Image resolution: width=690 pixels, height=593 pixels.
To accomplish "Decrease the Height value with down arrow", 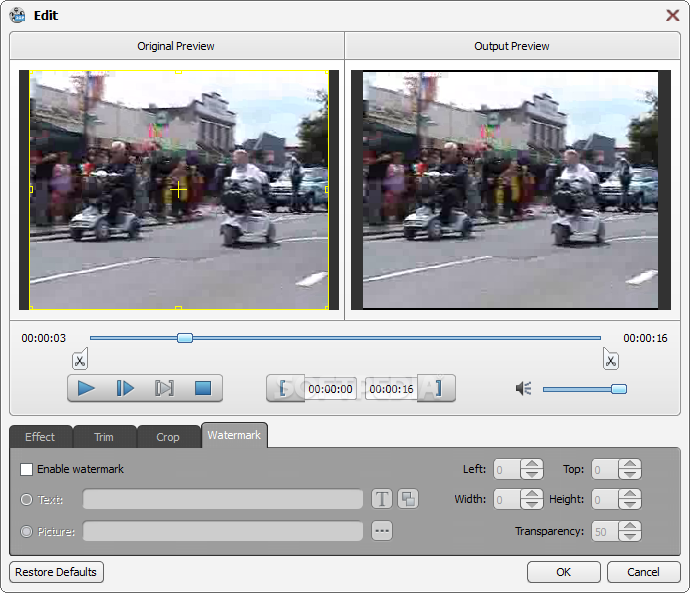I will tap(630, 504).
